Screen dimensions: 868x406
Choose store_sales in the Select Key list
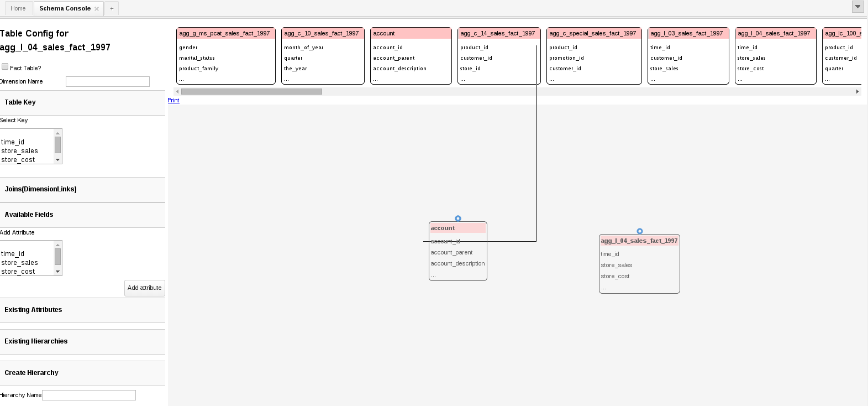tap(27, 151)
